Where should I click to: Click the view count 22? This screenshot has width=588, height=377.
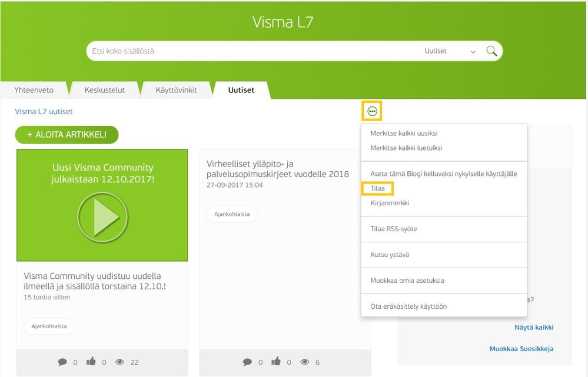135,362
